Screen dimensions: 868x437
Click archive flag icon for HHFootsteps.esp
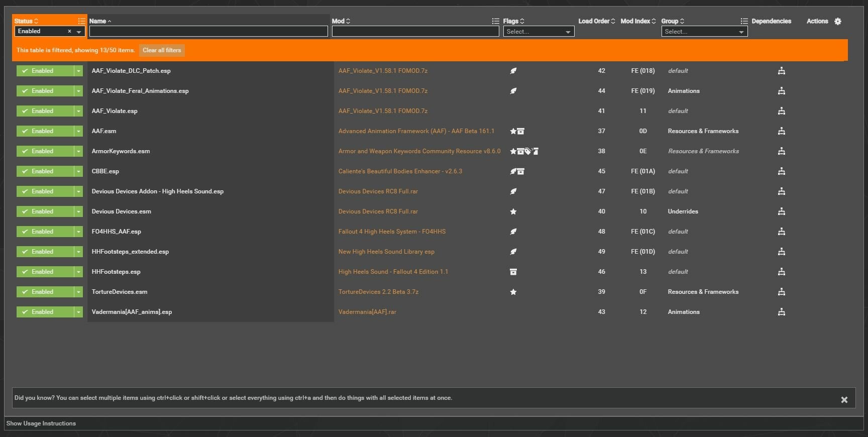tap(513, 272)
